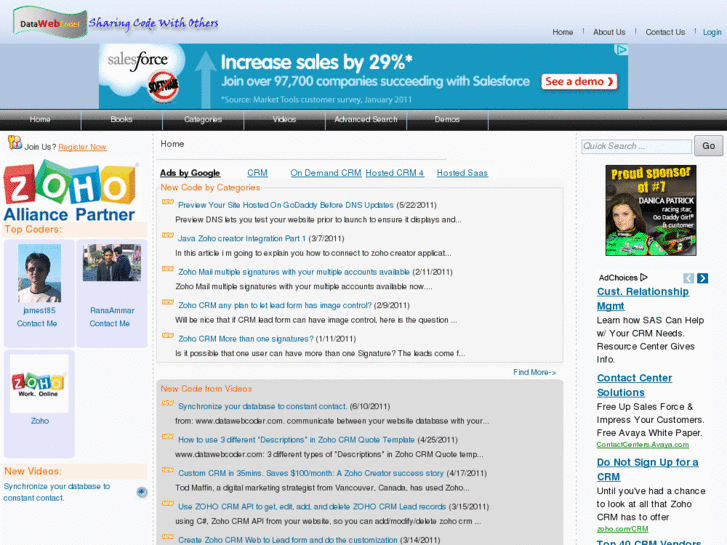Click Contact Me under RanaAmmar
Screen dimensions: 727x545
tap(109, 324)
